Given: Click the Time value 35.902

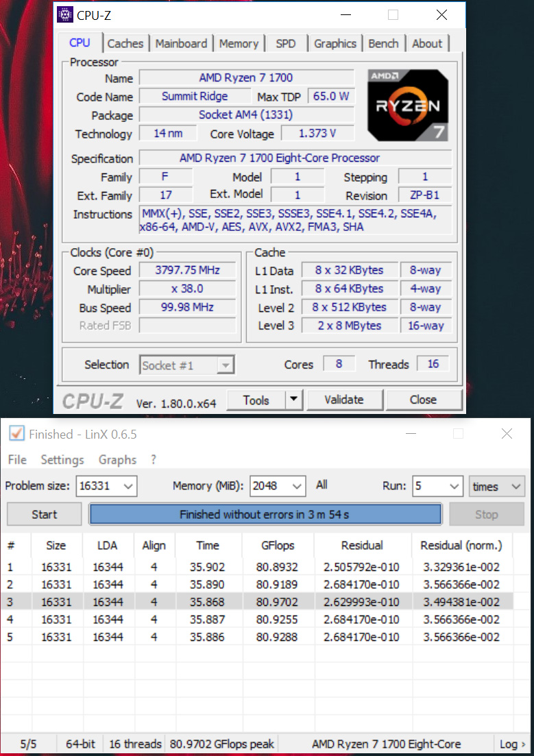Looking at the screenshot, I should tap(207, 567).
